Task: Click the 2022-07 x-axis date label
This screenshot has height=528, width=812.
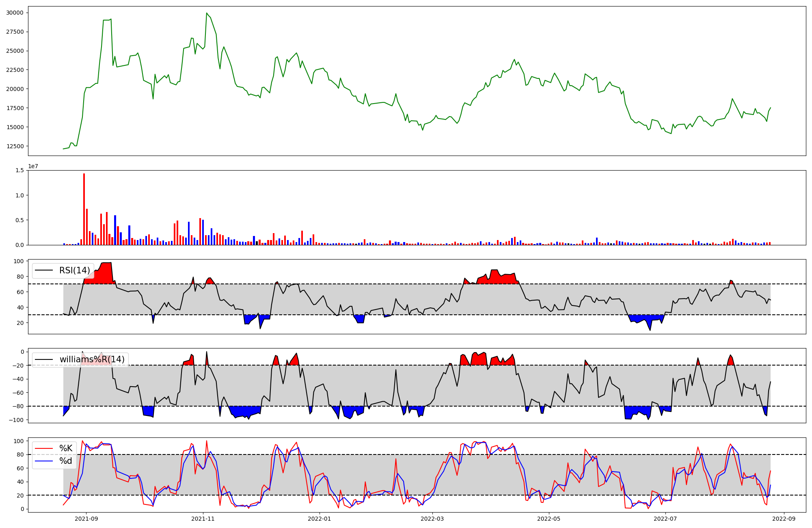Action: [666, 519]
